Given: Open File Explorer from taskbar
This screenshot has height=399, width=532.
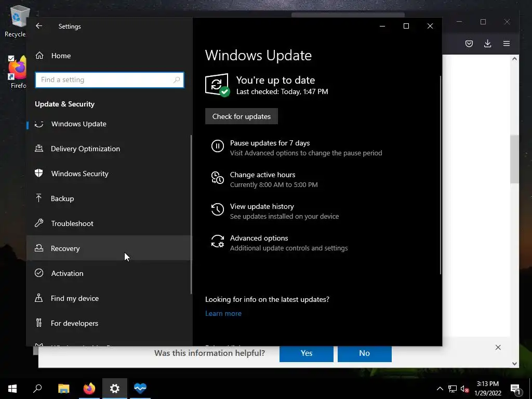Looking at the screenshot, I should pyautogui.click(x=63, y=389).
